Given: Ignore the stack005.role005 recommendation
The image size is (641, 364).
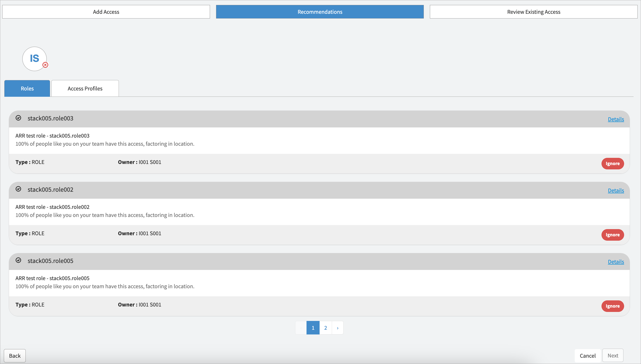Looking at the screenshot, I should tap(613, 306).
